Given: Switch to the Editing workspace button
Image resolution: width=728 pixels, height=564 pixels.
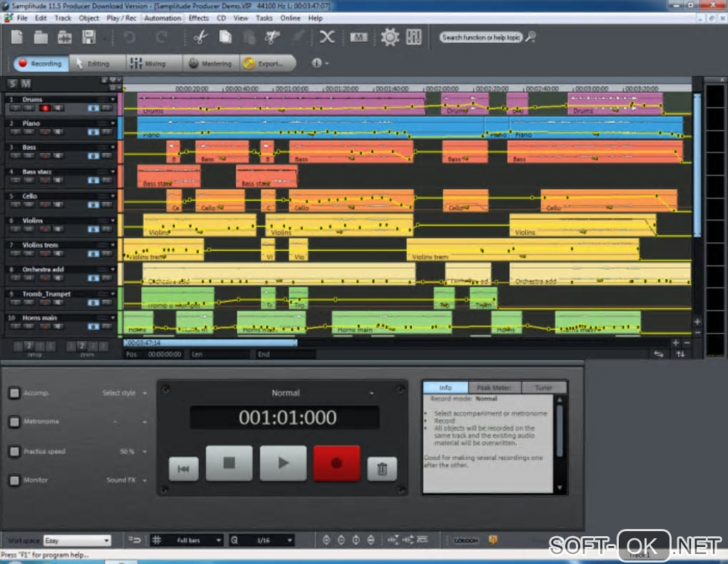Looking at the screenshot, I should click(x=97, y=64).
